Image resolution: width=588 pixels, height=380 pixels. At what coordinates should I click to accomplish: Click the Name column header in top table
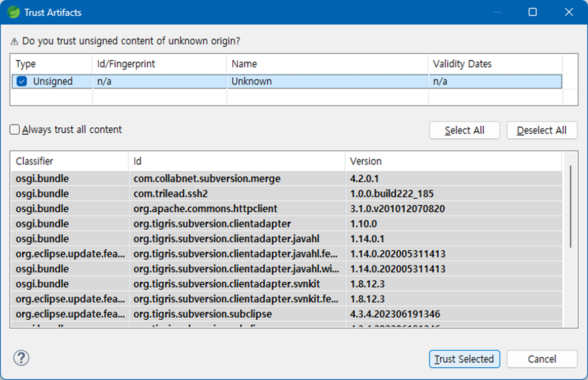[x=327, y=64]
